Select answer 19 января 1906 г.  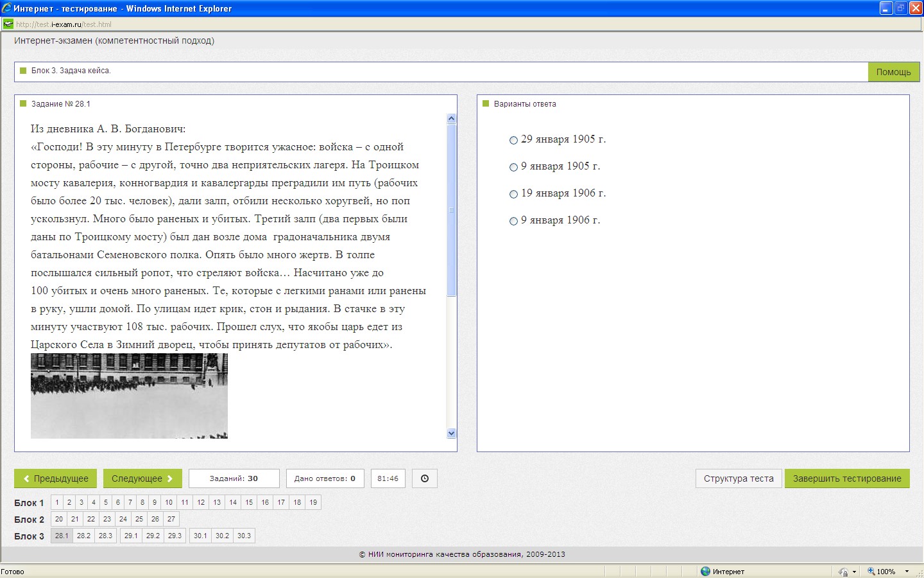(x=513, y=194)
